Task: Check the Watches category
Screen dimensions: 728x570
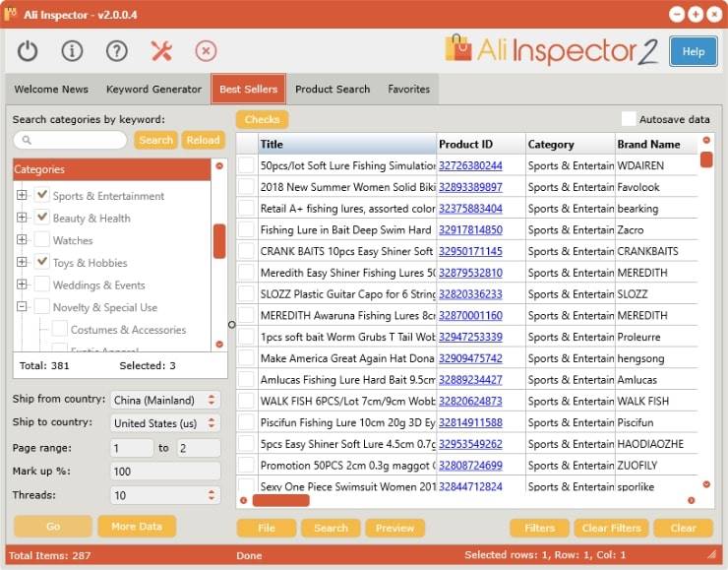Action: pos(42,239)
